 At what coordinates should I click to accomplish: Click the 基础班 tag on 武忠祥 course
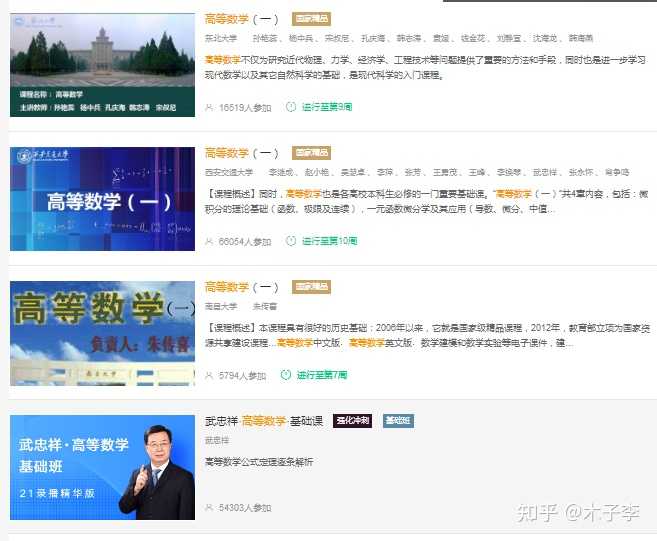click(398, 421)
